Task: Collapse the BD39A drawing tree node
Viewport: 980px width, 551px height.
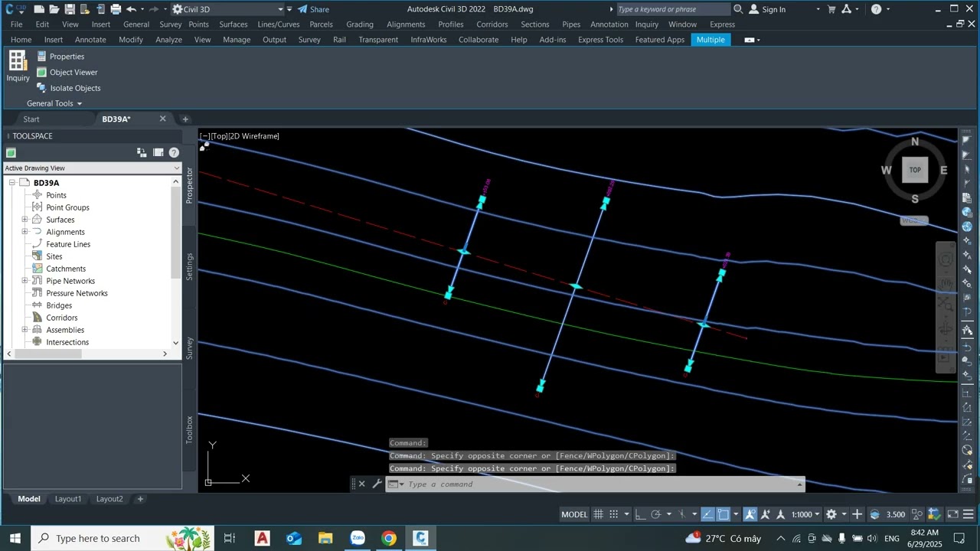Action: point(12,183)
